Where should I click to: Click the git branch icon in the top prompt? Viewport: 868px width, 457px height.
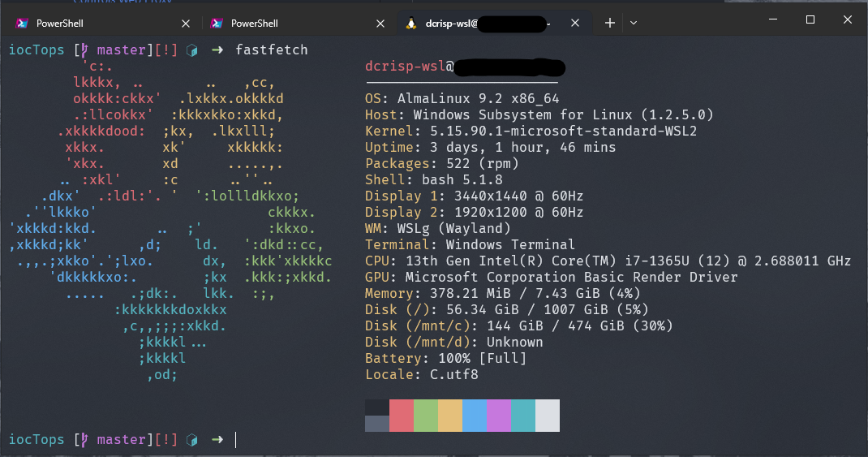click(x=84, y=50)
